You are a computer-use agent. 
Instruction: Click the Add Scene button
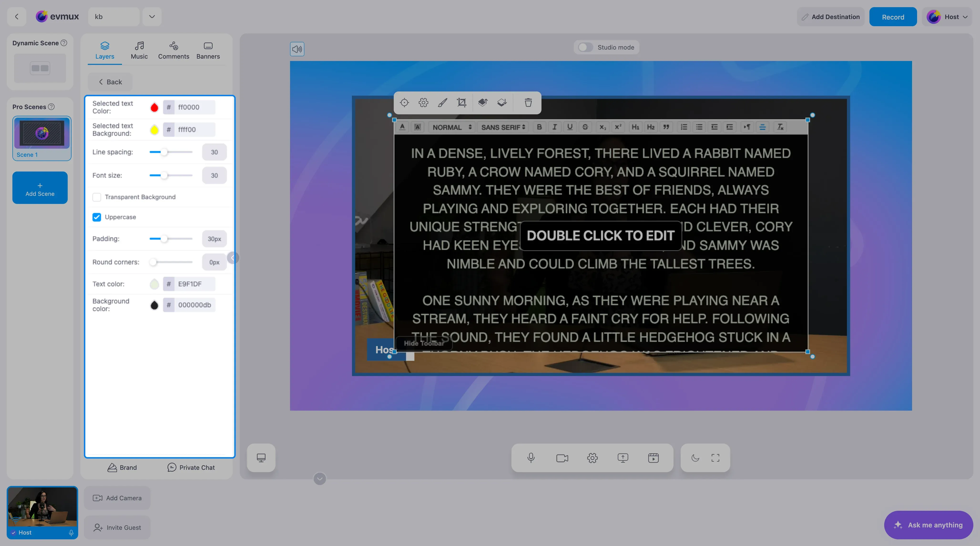tap(40, 187)
